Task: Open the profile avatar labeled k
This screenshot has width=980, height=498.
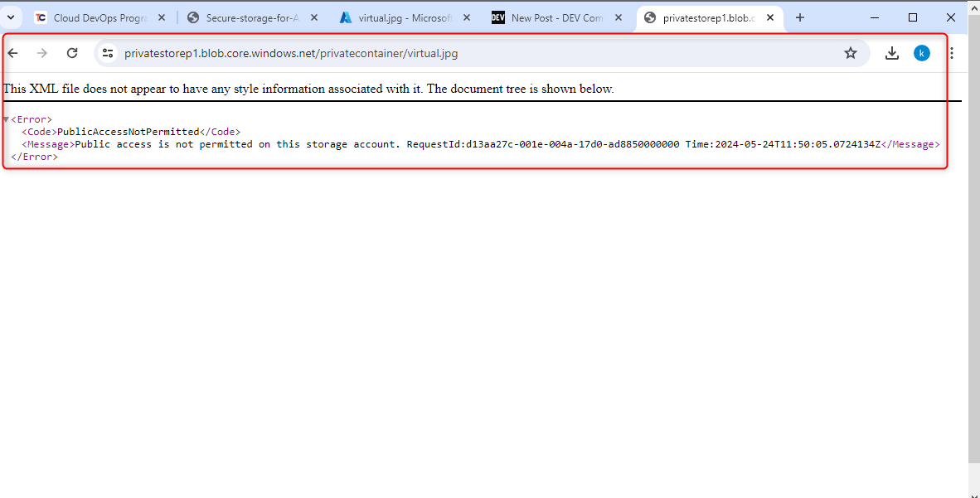Action: pyautogui.click(x=921, y=53)
